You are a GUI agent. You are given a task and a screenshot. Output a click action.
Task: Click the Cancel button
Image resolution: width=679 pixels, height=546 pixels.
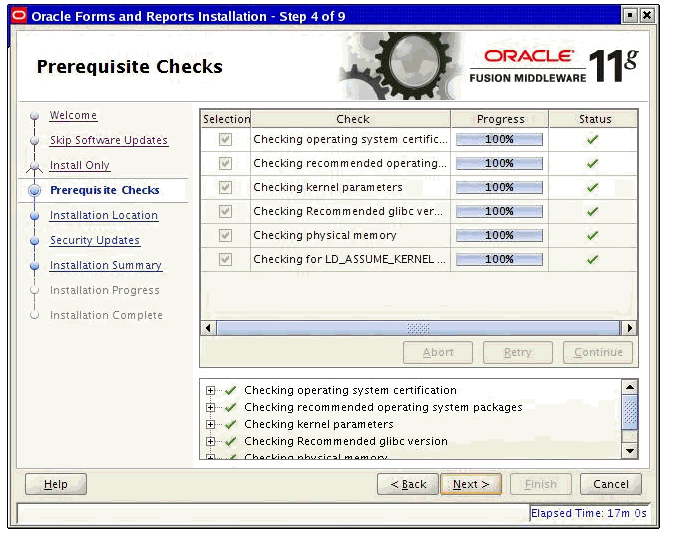[611, 484]
